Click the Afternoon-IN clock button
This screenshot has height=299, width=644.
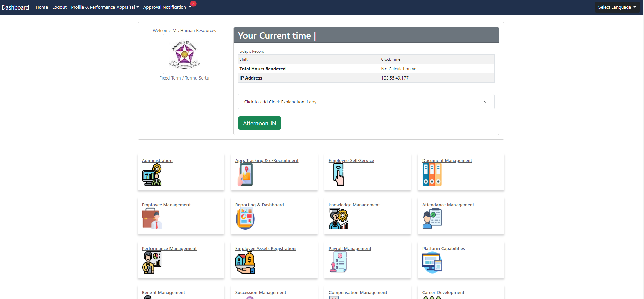tap(260, 123)
